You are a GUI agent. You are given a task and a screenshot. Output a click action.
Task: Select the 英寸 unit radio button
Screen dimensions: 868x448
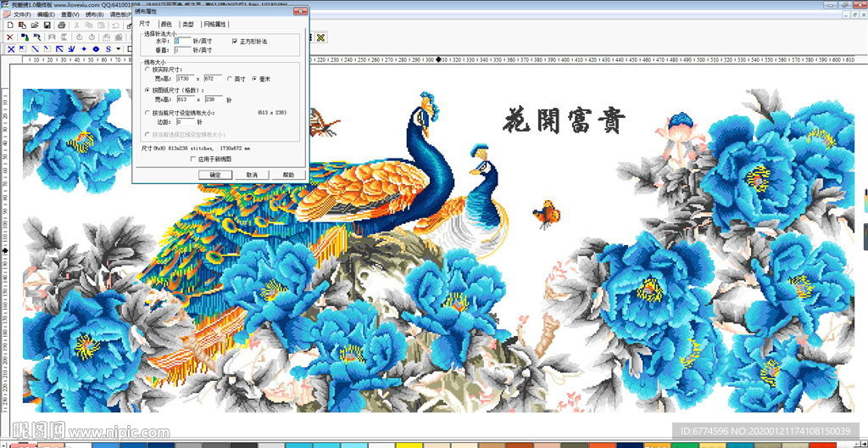pos(229,79)
